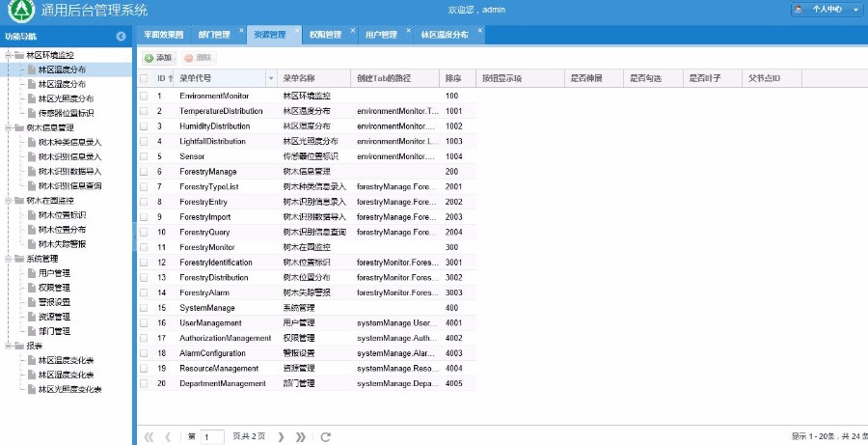Switch to the 权限管理 tab
Image resolution: width=868 pixels, height=445 pixels.
(325, 35)
